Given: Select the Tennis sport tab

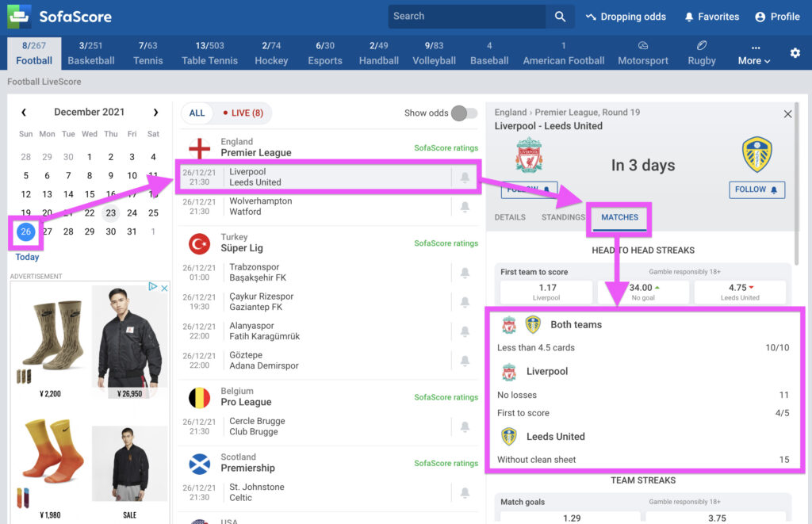Looking at the screenshot, I should click(x=148, y=53).
